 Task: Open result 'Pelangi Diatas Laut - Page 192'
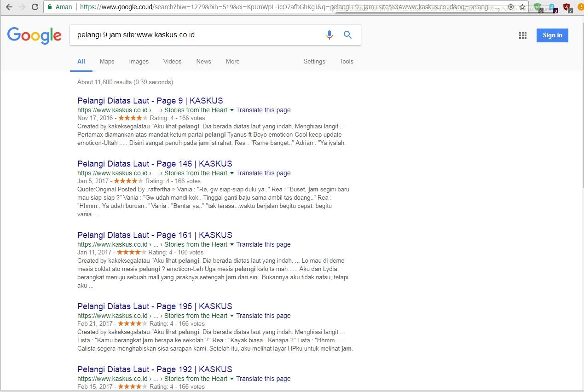click(x=155, y=369)
